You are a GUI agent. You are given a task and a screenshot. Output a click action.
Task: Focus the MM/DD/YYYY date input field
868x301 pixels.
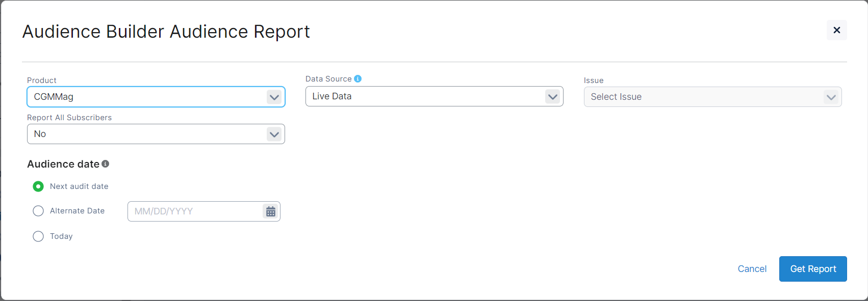click(194, 211)
